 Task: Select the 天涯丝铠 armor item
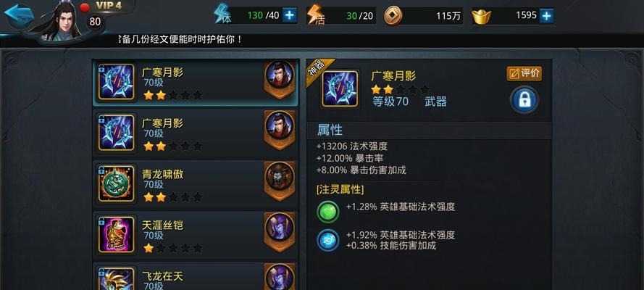pos(196,235)
